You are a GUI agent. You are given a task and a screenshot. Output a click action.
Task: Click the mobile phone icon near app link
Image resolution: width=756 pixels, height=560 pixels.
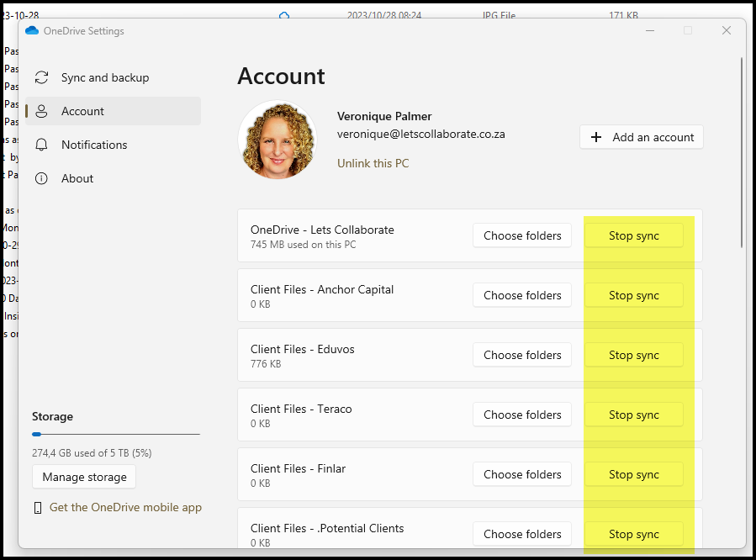click(x=38, y=508)
